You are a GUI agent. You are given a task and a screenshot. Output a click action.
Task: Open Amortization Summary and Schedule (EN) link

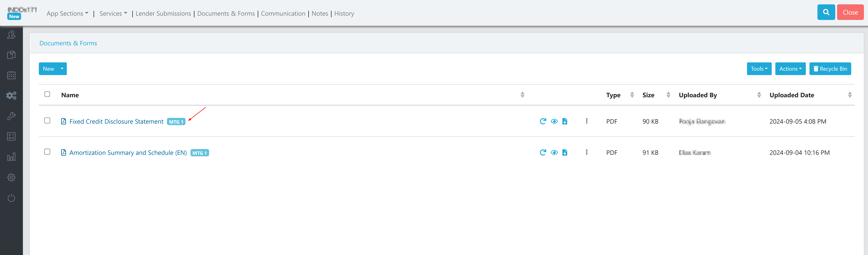pyautogui.click(x=128, y=153)
